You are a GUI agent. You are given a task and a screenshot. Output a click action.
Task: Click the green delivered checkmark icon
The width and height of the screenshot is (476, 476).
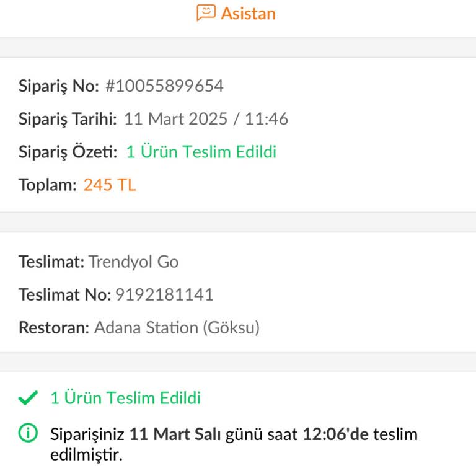[x=28, y=399]
